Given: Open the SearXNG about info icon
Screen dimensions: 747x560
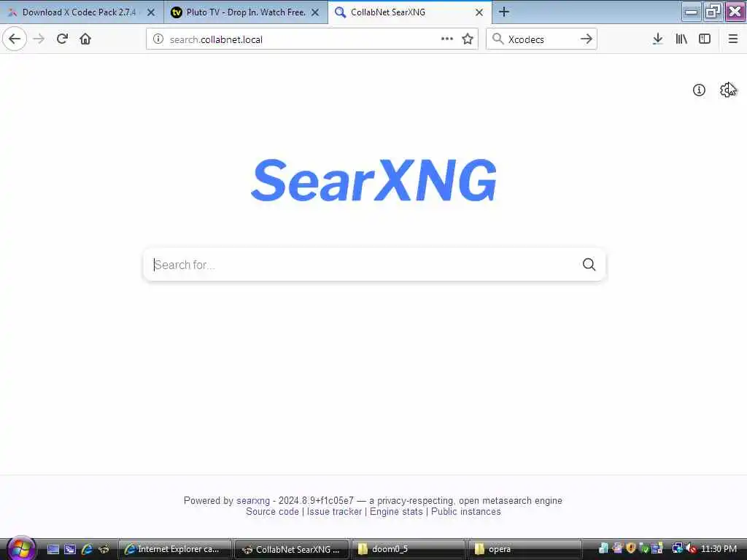Looking at the screenshot, I should coord(699,90).
